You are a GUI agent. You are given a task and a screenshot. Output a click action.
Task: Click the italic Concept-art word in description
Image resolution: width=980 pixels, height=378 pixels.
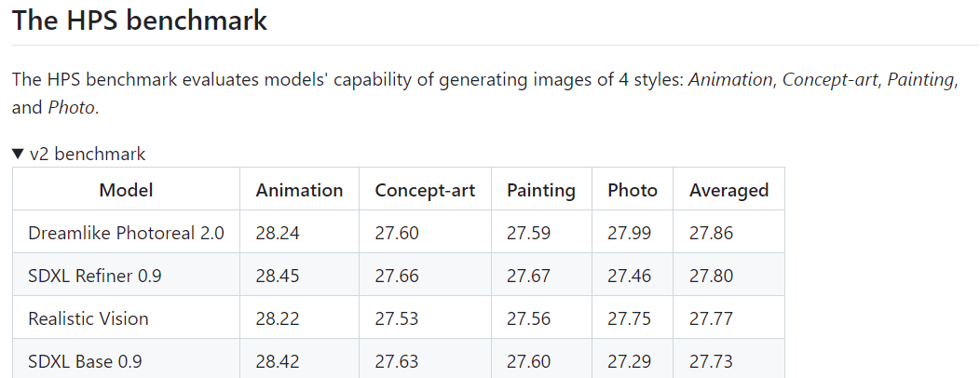pos(830,80)
